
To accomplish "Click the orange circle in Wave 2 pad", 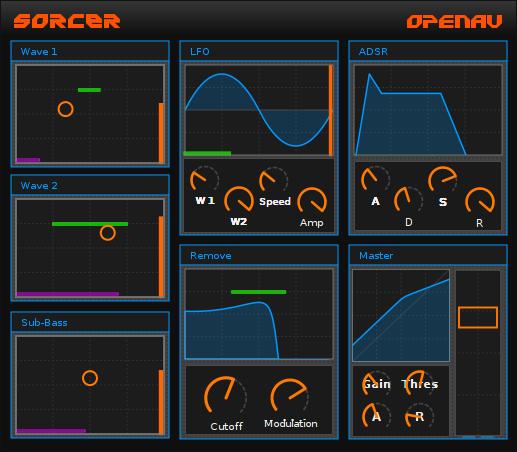I will click(108, 233).
